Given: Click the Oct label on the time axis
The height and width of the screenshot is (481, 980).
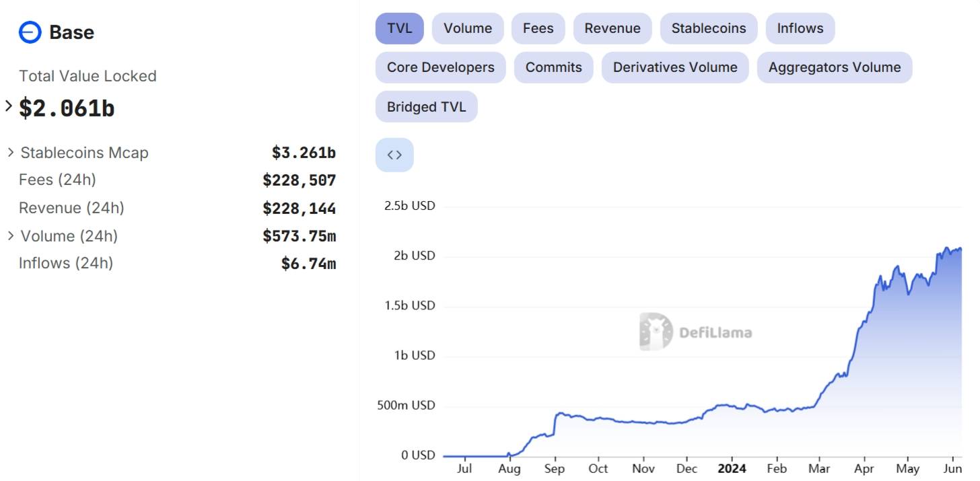Looking at the screenshot, I should [x=598, y=469].
